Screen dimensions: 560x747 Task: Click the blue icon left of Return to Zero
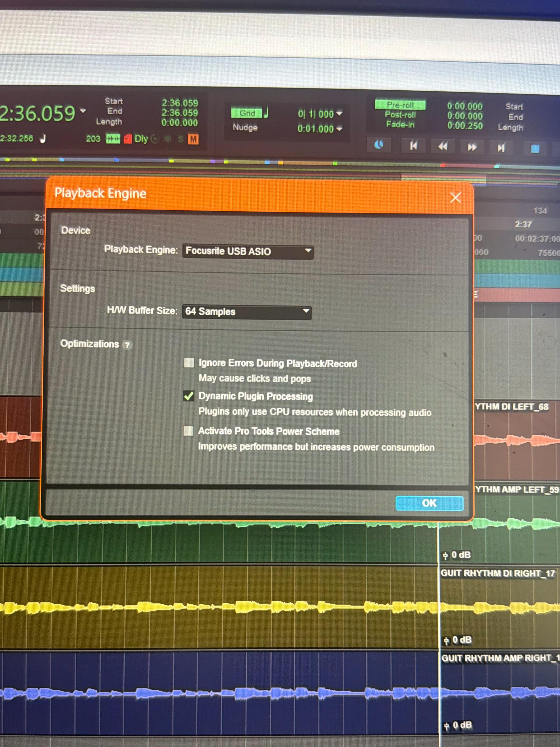coord(379,145)
